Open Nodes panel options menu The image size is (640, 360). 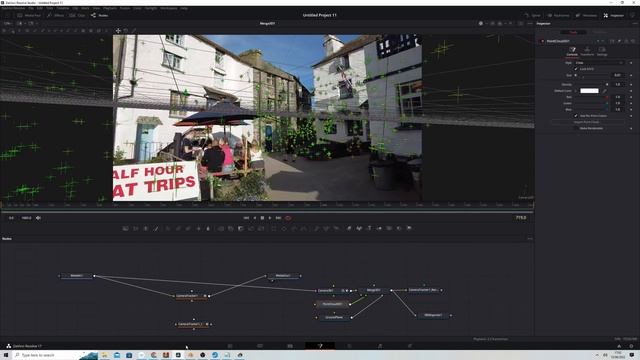pyautogui.click(x=530, y=239)
